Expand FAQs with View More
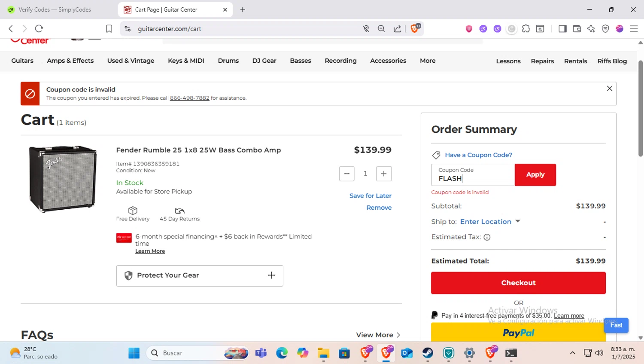 click(378, 335)
